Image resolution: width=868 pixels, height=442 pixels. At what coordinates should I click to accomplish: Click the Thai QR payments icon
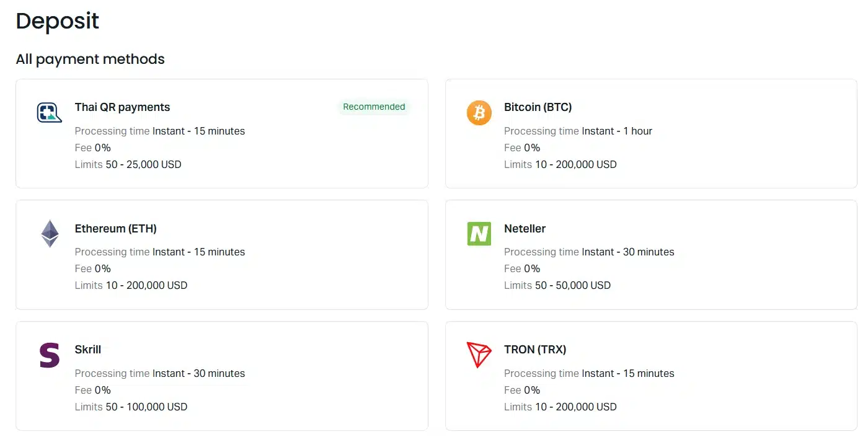pos(50,113)
